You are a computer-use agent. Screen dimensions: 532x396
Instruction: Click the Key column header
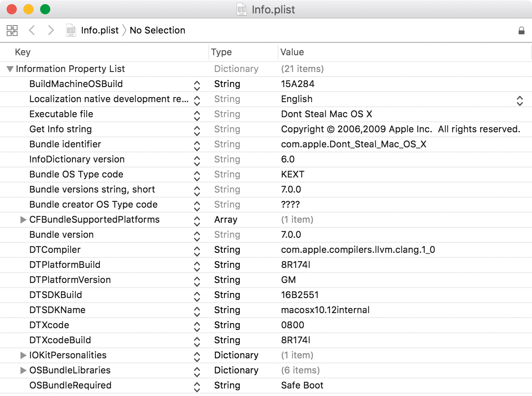pyautogui.click(x=23, y=52)
